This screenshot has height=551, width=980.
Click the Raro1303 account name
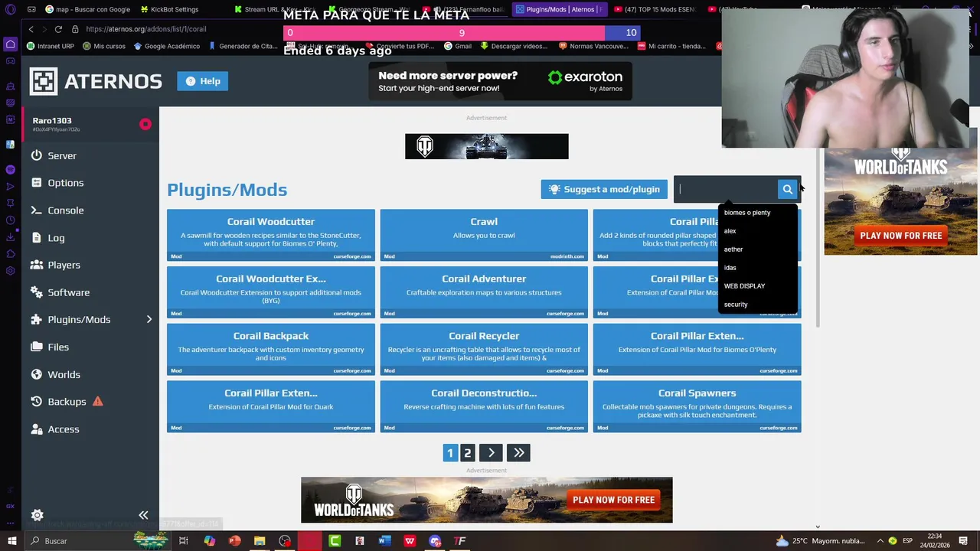52,120
